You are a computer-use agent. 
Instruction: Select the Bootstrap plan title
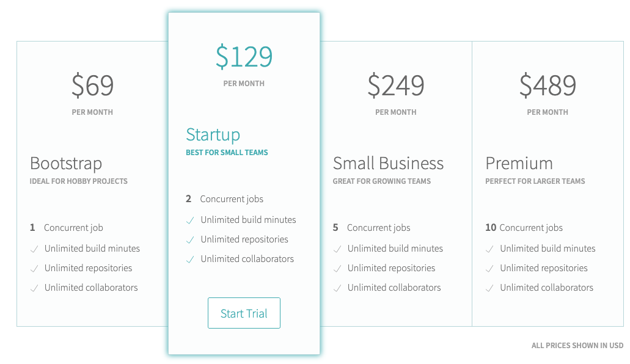tap(66, 164)
